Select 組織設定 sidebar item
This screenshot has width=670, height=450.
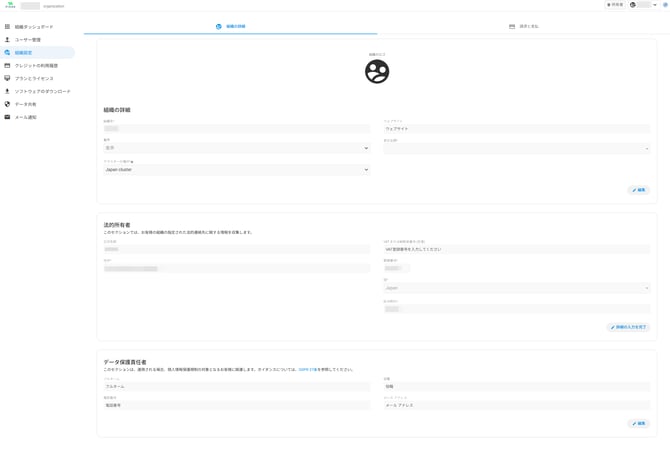coord(24,53)
